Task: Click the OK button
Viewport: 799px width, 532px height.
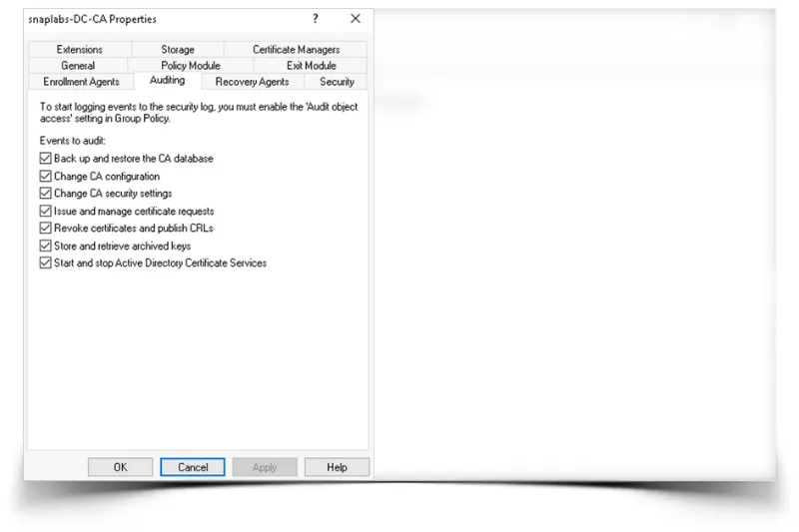Action: [x=120, y=467]
